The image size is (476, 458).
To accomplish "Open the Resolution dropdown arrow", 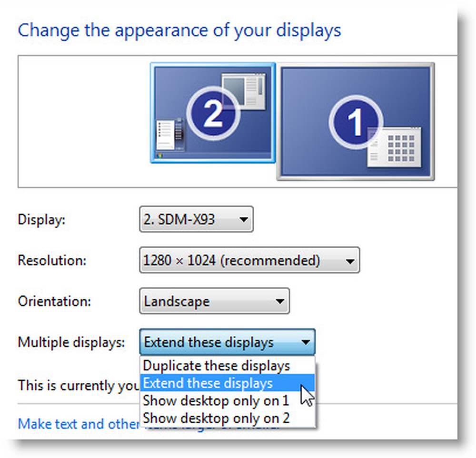I will pyautogui.click(x=349, y=261).
